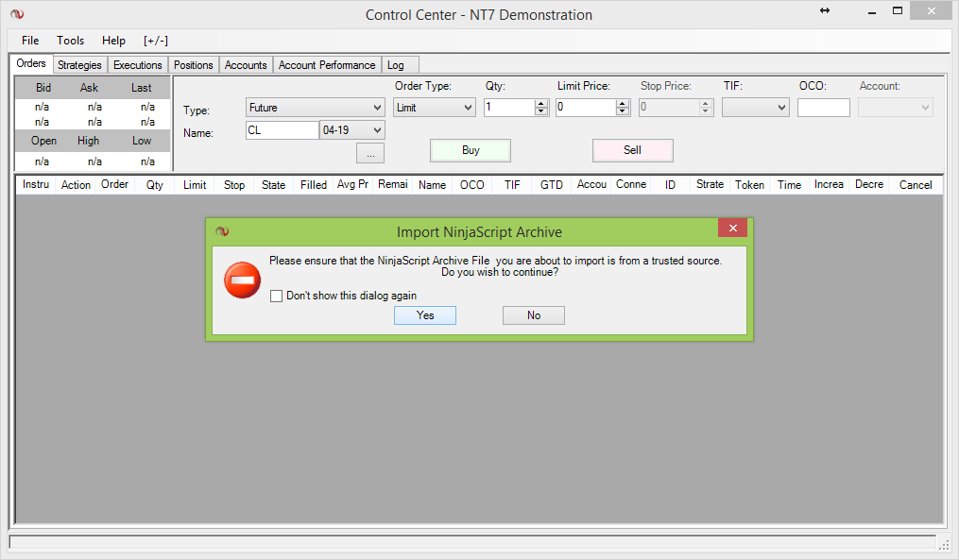Click the double-arrow icon in title bar
The width and height of the screenshot is (959, 560).
pyautogui.click(x=825, y=10)
